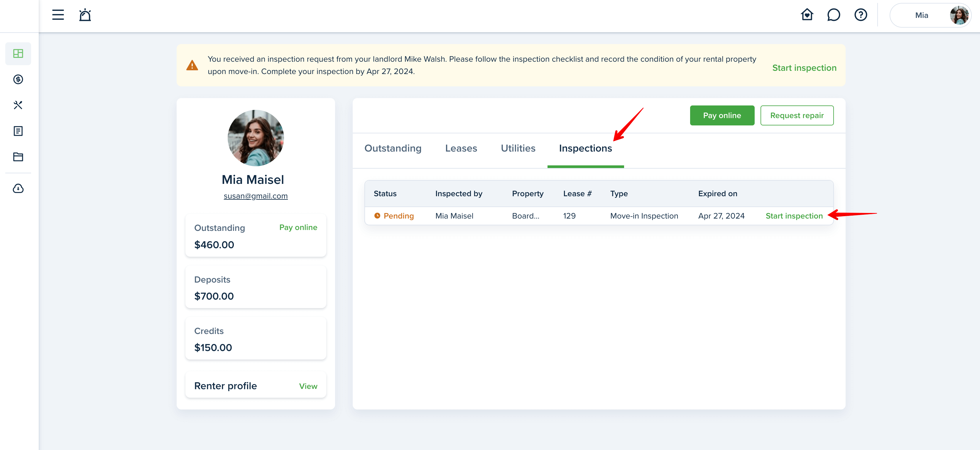Click the Type column header

tap(619, 193)
